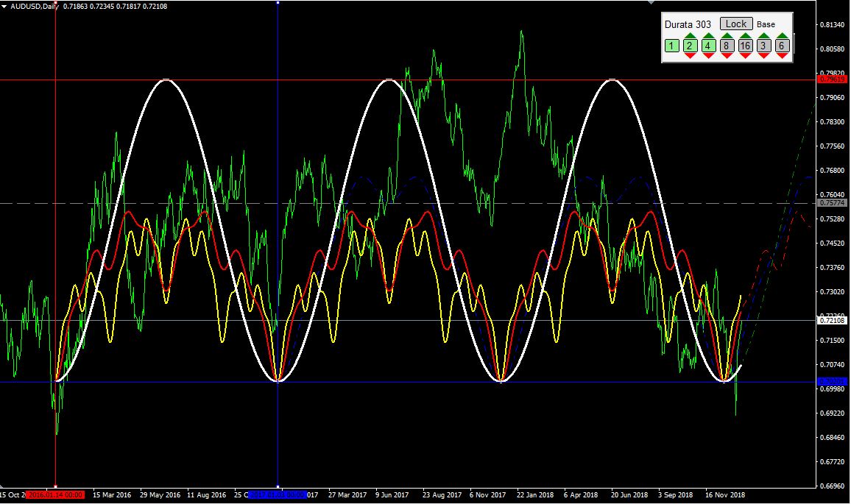Click red down arrow below cycle 8
The height and width of the screenshot is (504, 851).
(x=727, y=56)
